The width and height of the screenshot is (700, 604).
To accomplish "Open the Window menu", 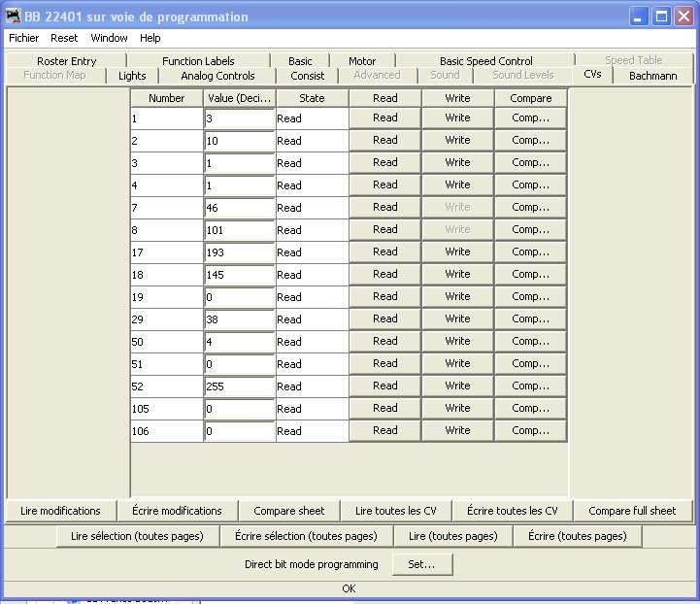I will point(109,38).
